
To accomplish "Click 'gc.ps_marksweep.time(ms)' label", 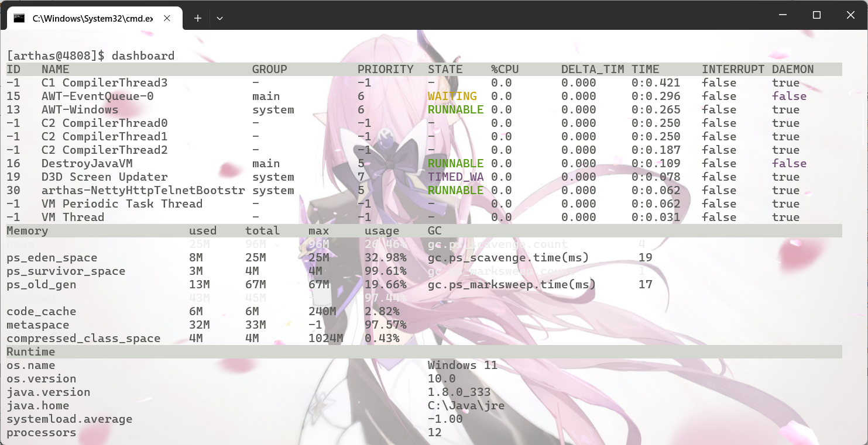I will tap(512, 285).
